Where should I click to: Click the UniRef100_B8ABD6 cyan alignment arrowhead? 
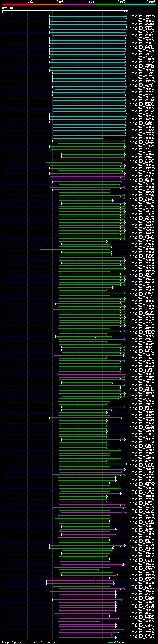(102, 138)
